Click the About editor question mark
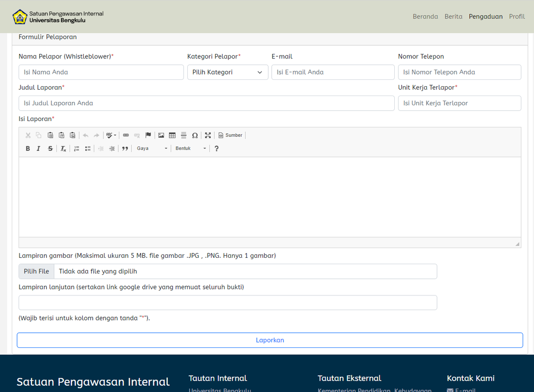 point(216,148)
